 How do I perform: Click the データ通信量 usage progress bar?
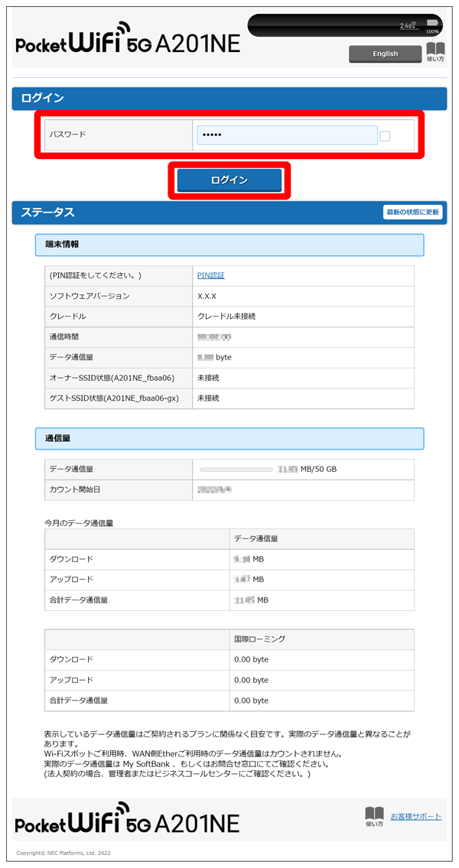pyautogui.click(x=236, y=470)
